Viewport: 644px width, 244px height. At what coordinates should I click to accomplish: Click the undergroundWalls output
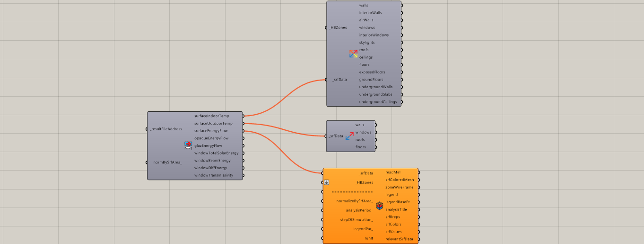click(375, 87)
